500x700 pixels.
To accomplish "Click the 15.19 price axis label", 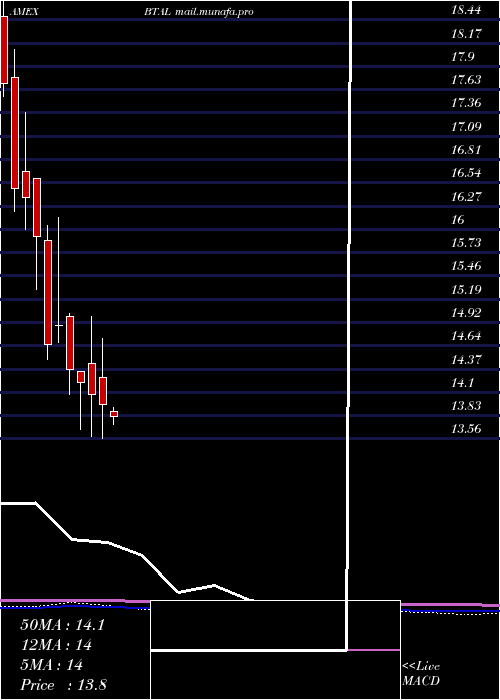I will tap(466, 289).
